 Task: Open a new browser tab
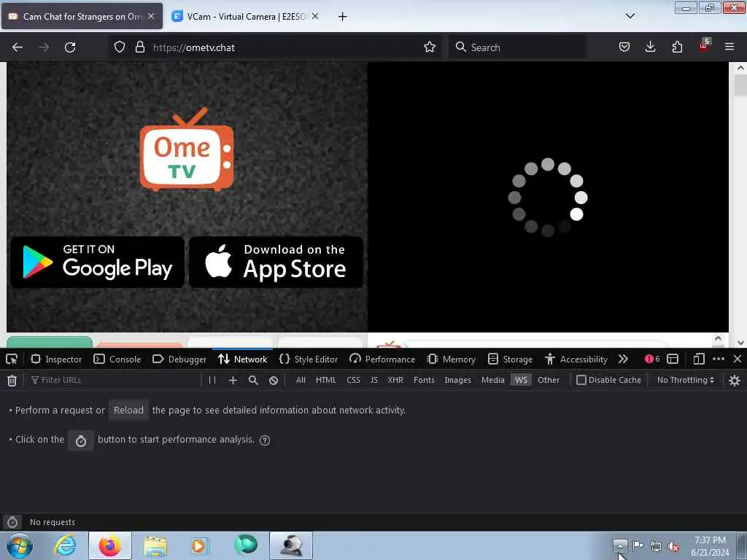pyautogui.click(x=343, y=17)
